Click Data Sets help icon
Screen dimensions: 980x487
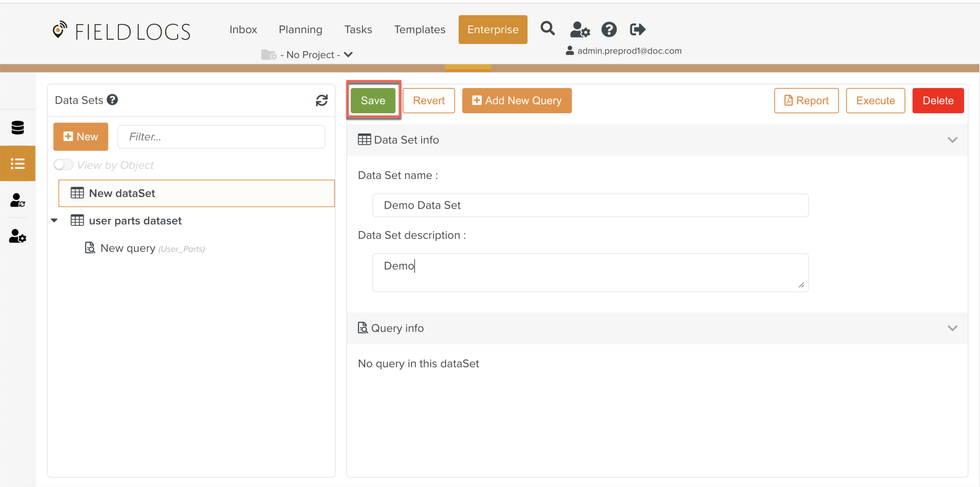tap(113, 100)
